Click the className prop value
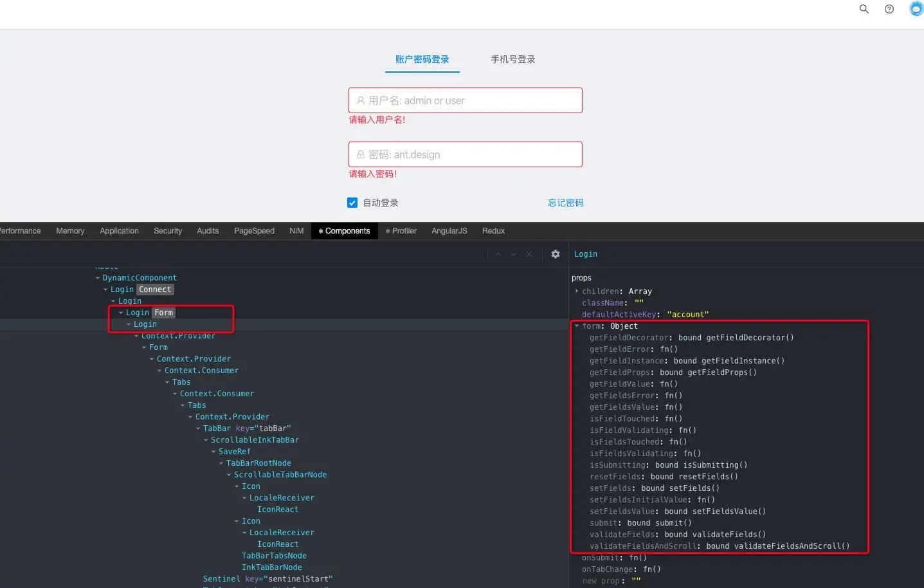The image size is (924, 588). click(639, 303)
